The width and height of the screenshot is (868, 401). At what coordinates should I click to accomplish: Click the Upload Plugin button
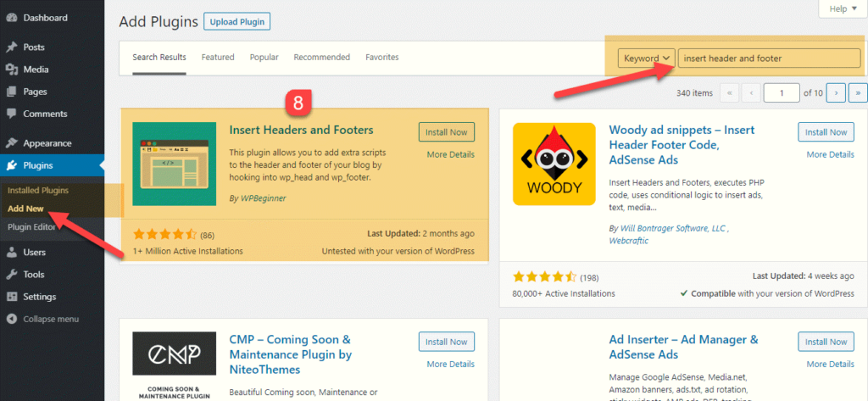pyautogui.click(x=237, y=22)
